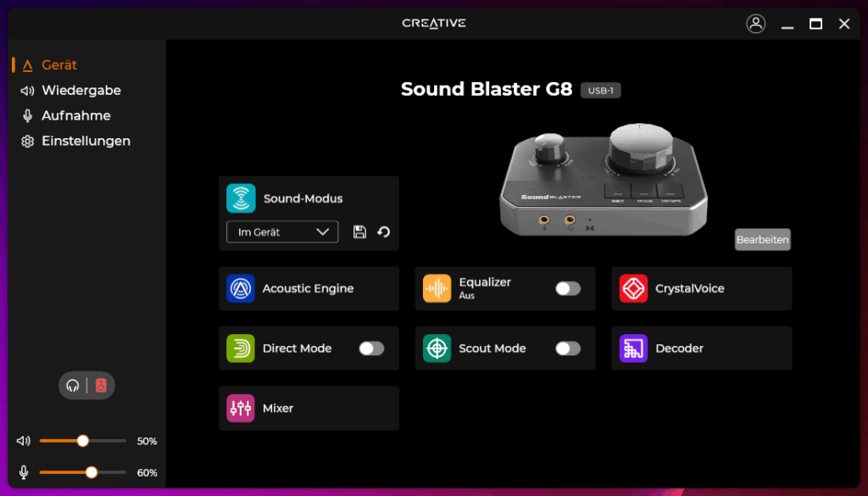Switch output to headphones icon
This screenshot has width=868, height=496.
pyautogui.click(x=73, y=386)
